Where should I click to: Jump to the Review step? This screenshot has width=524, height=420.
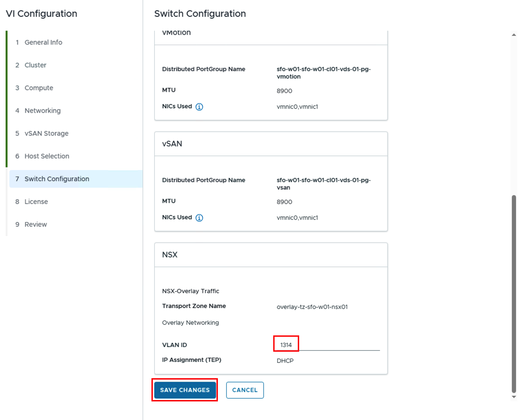(x=36, y=224)
